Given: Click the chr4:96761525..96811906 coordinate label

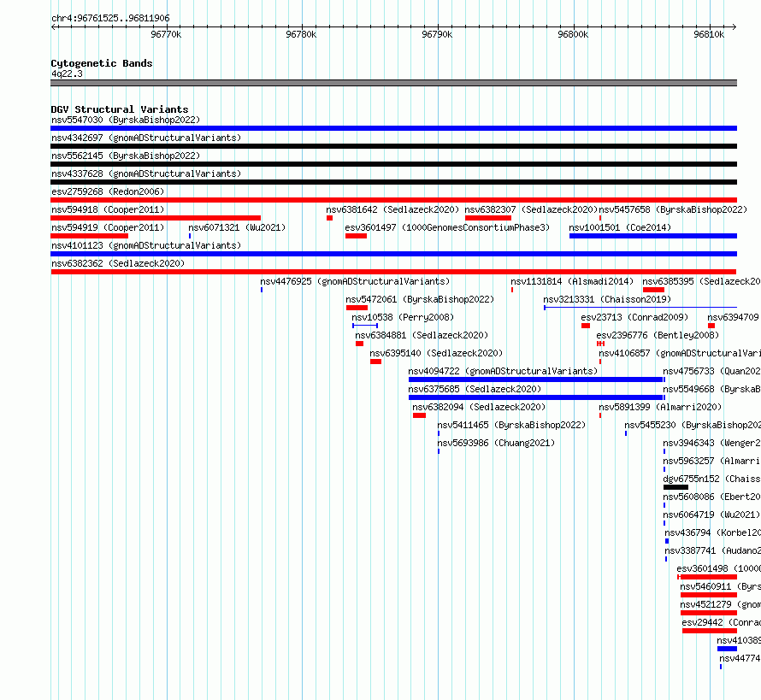Looking at the screenshot, I should coord(110,19).
